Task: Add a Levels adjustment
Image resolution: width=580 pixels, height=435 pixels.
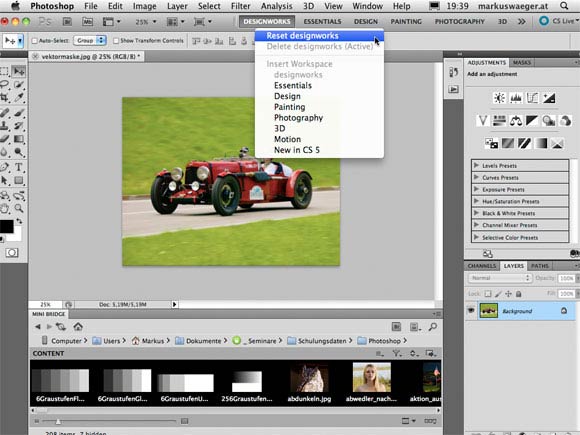Action: (516, 98)
